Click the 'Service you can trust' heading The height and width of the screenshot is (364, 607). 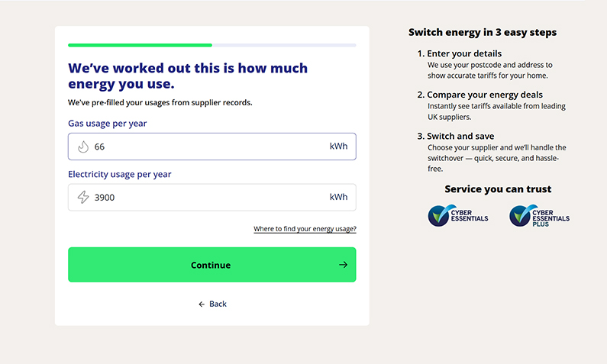(x=498, y=189)
